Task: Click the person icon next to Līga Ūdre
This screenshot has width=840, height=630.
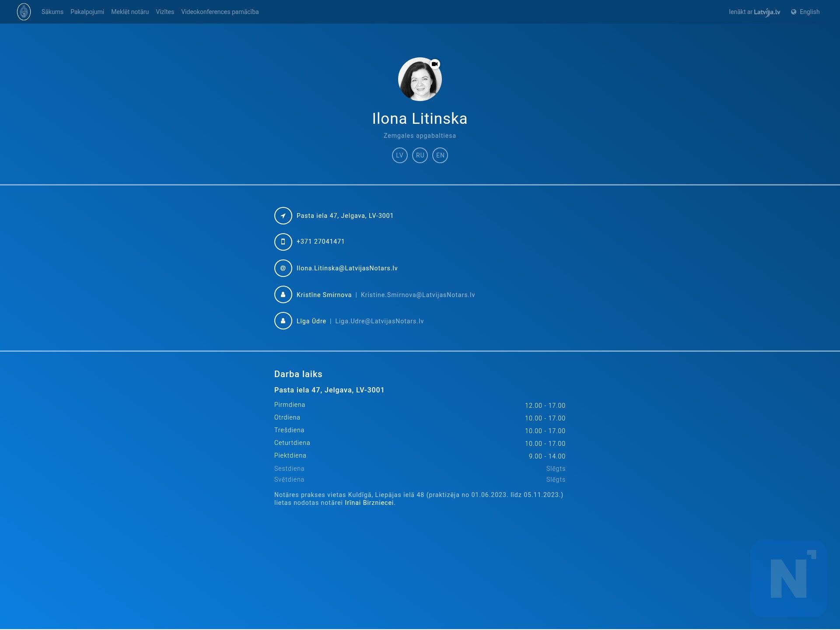Action: [283, 321]
